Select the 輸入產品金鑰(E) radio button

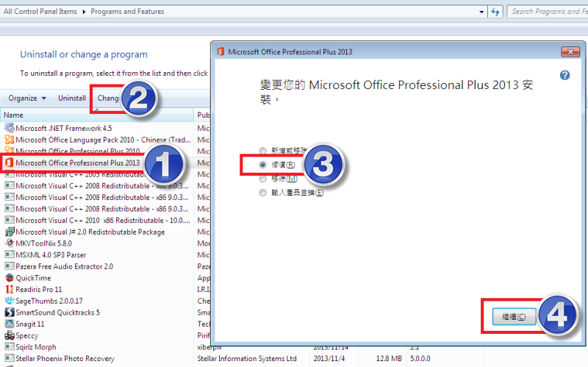262,193
